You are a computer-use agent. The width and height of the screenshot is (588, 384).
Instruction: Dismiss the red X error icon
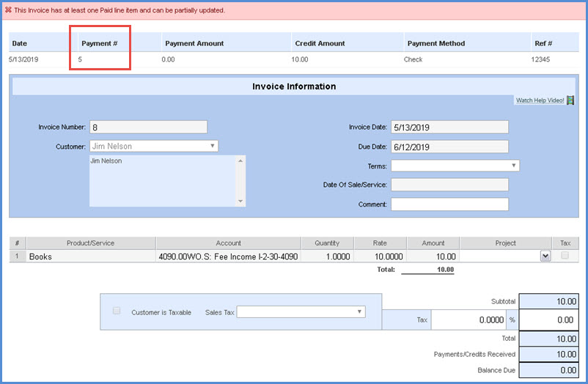[8, 10]
